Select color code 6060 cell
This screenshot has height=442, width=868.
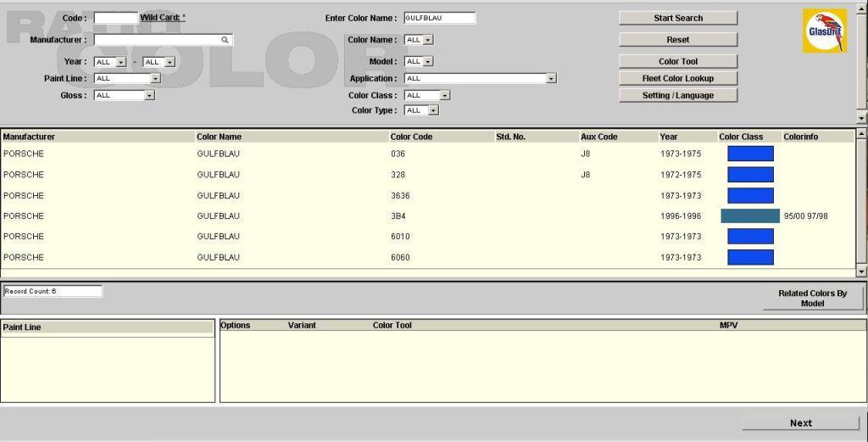click(x=400, y=258)
